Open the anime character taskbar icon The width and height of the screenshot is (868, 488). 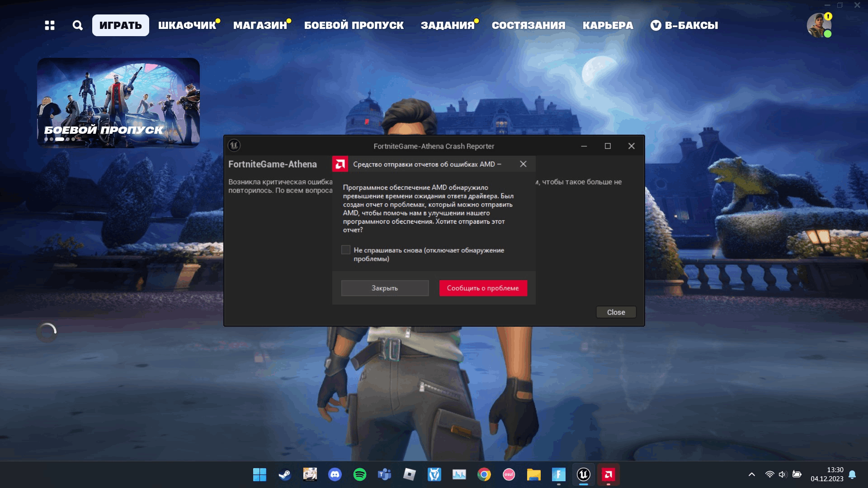tap(310, 474)
